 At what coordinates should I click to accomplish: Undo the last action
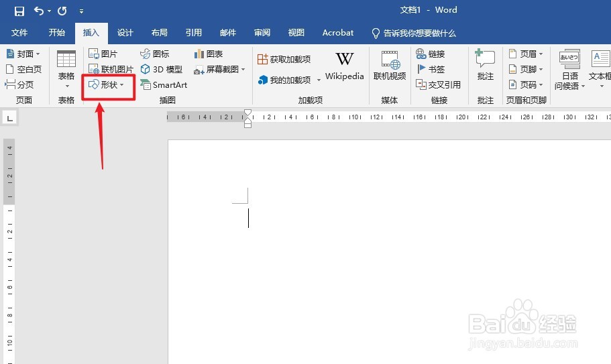click(x=39, y=11)
